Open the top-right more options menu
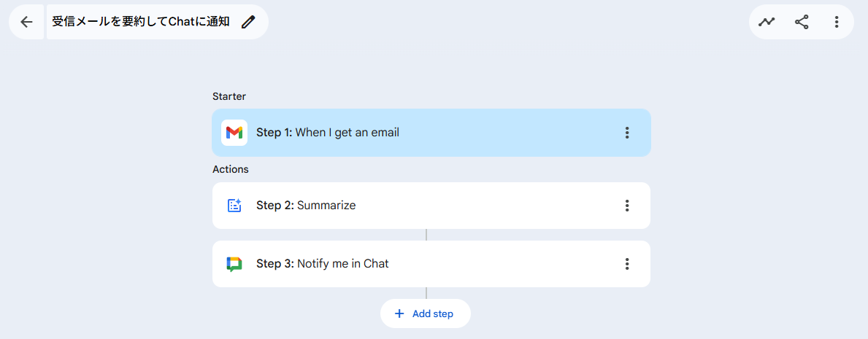 (837, 22)
